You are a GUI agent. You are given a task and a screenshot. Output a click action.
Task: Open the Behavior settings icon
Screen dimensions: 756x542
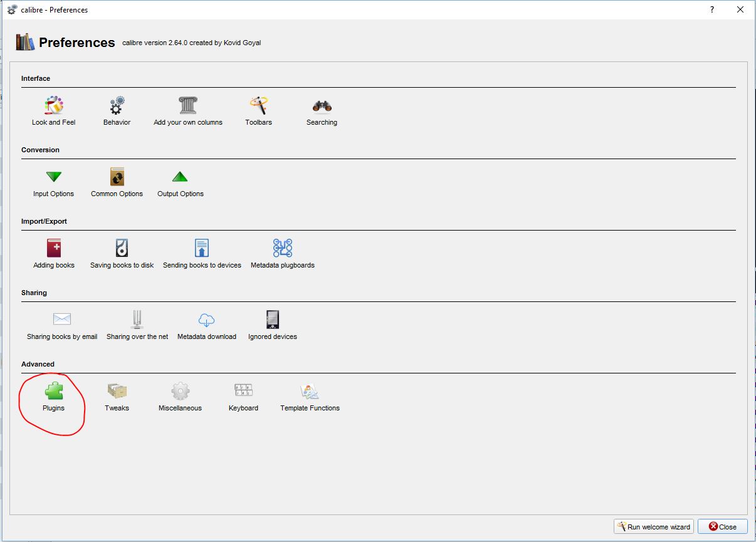(117, 112)
